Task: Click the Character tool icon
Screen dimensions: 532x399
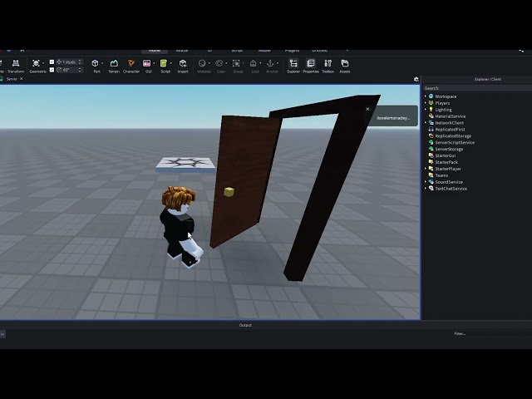Action: pyautogui.click(x=131, y=63)
